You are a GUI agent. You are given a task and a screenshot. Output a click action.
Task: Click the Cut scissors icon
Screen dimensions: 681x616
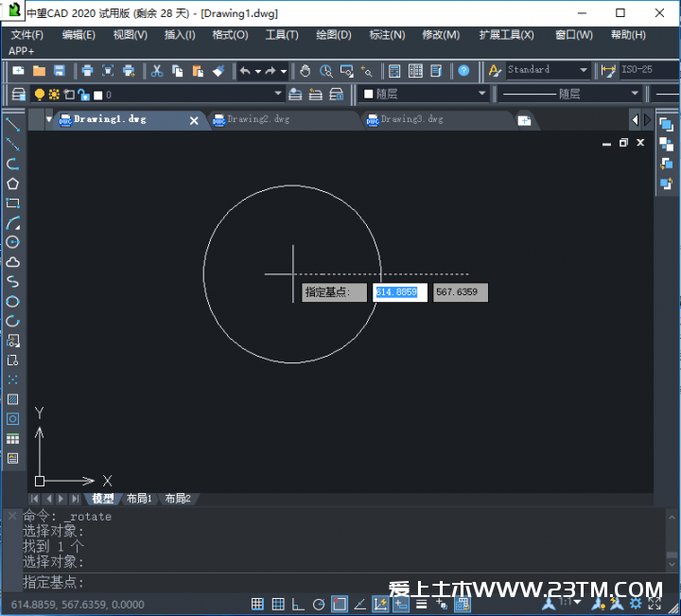tap(157, 71)
